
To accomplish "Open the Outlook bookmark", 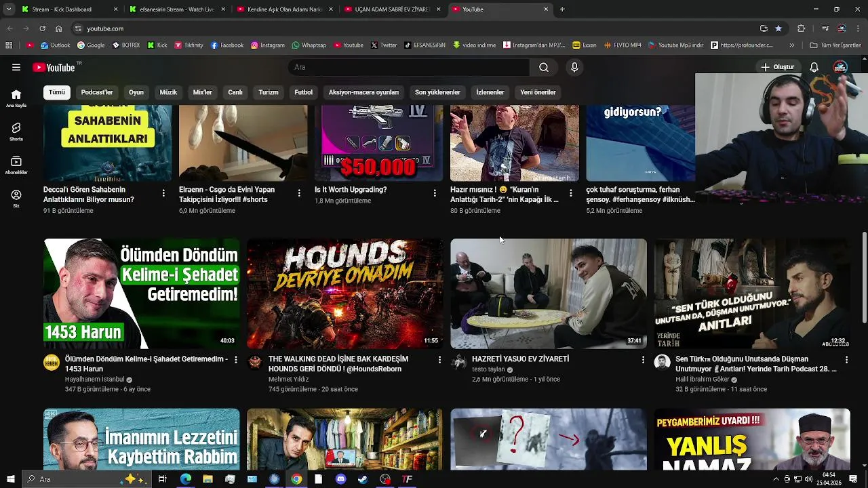I will click(56, 45).
